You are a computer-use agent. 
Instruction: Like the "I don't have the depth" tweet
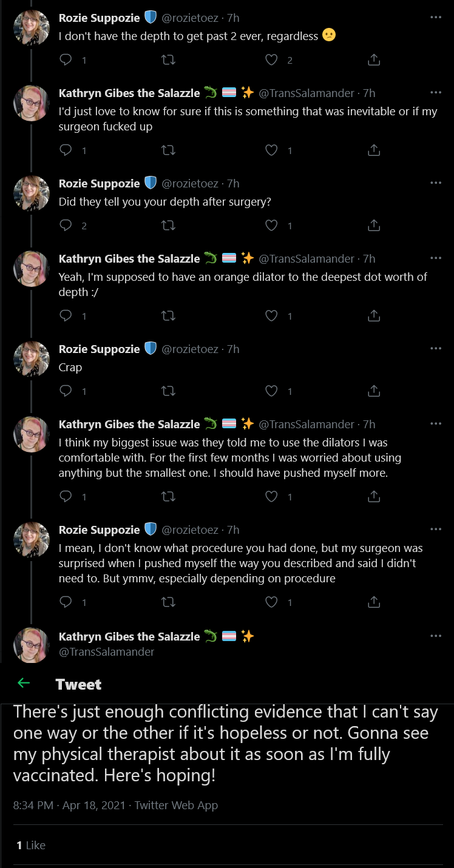click(x=272, y=60)
